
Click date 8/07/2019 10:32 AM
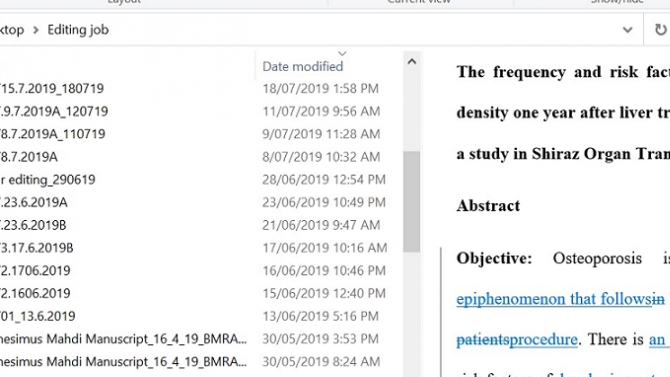(321, 157)
